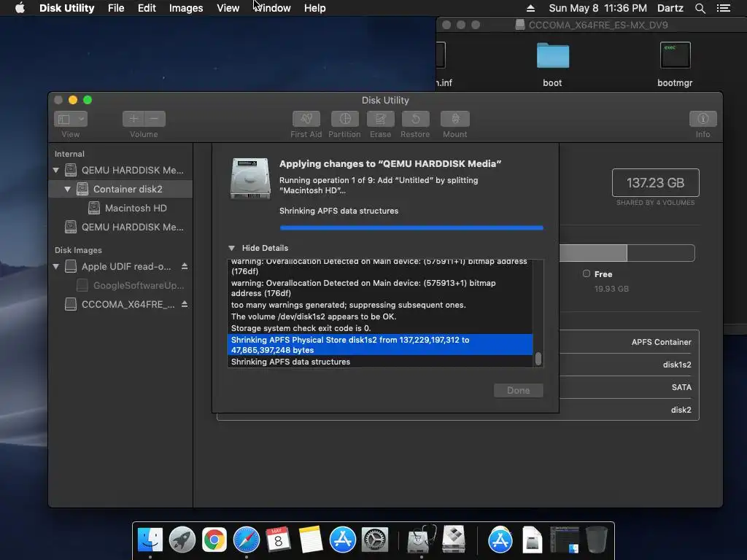Click the Macintosh HD volume icon
747x560 pixels.
[x=94, y=208]
